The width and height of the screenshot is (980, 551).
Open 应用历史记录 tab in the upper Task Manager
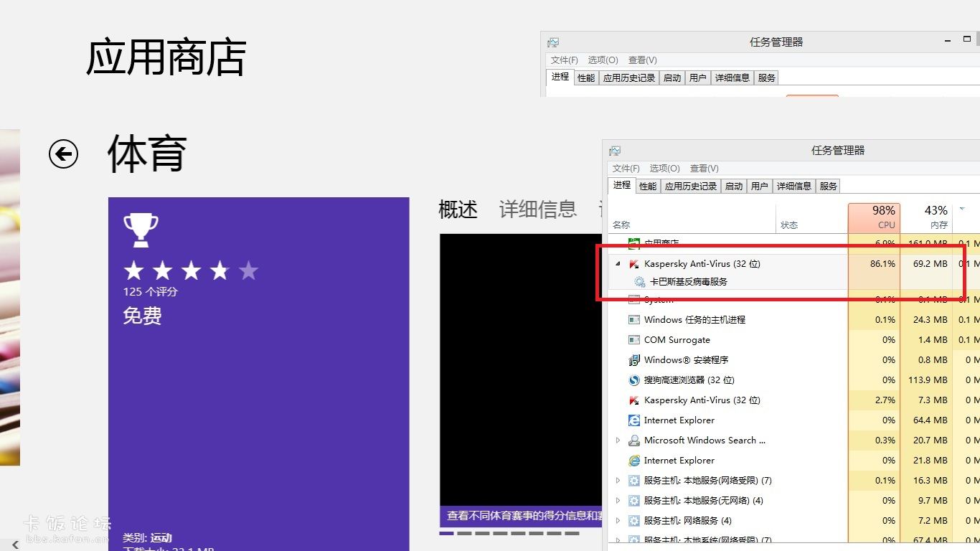(629, 78)
